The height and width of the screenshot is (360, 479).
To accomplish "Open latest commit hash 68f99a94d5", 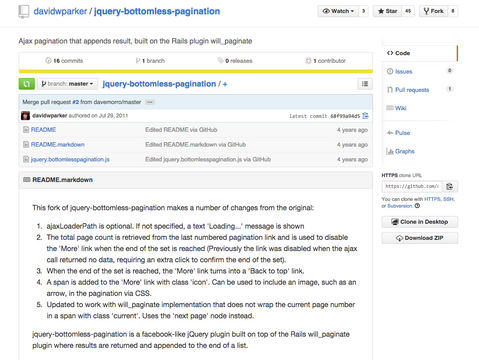I will (345, 116).
